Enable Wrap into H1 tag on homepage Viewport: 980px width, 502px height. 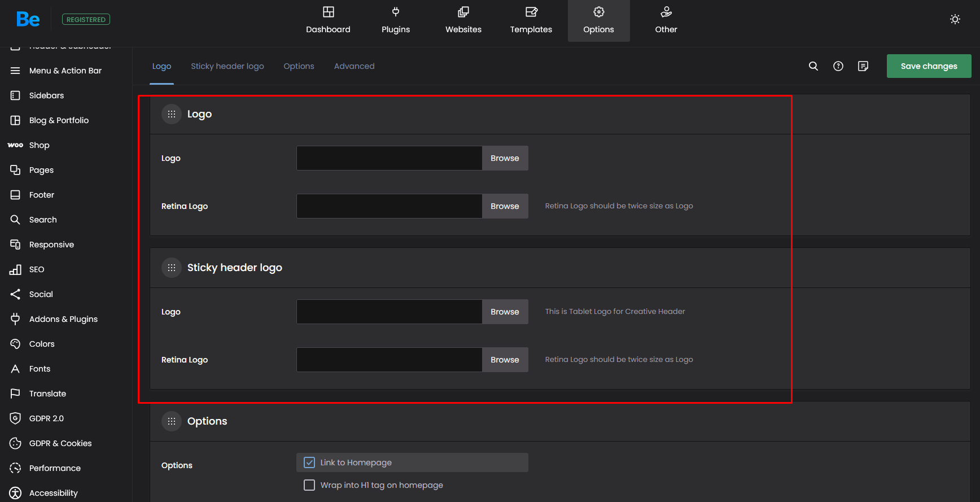point(309,485)
